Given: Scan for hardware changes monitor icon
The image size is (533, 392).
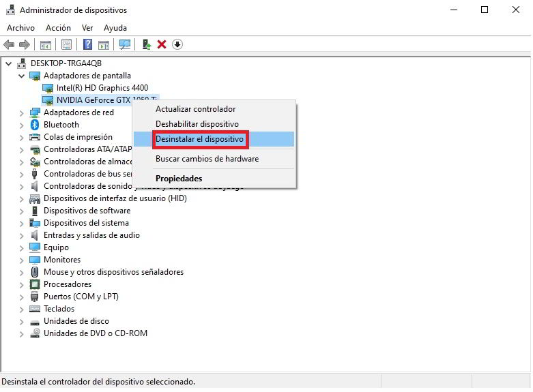Looking at the screenshot, I should (125, 44).
